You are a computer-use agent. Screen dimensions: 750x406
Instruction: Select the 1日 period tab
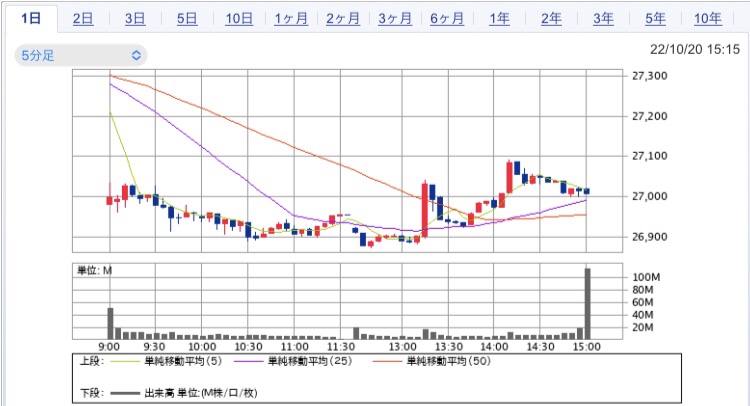click(31, 19)
